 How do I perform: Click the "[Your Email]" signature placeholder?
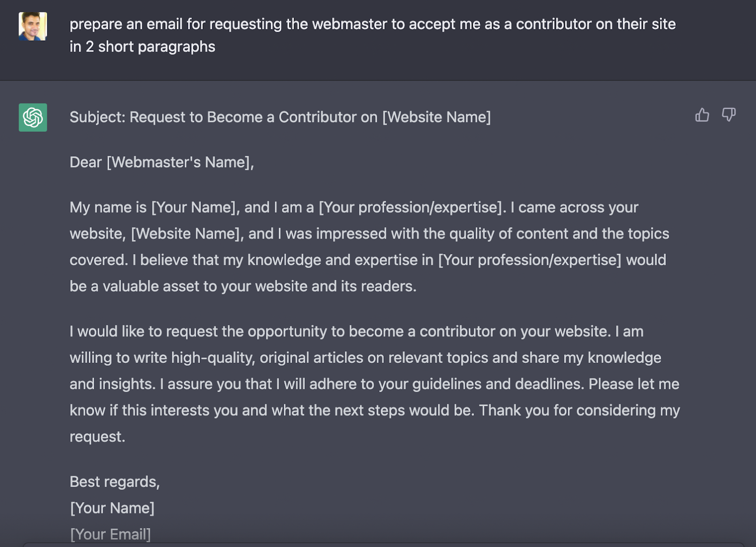111,534
